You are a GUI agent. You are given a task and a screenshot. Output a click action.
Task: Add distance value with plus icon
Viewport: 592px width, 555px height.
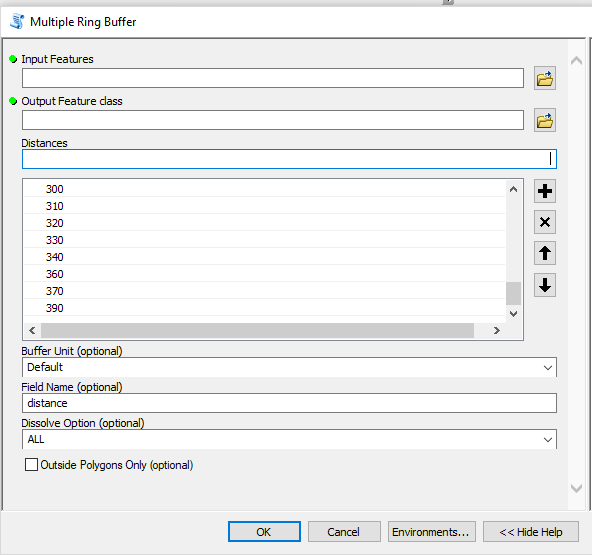click(544, 191)
